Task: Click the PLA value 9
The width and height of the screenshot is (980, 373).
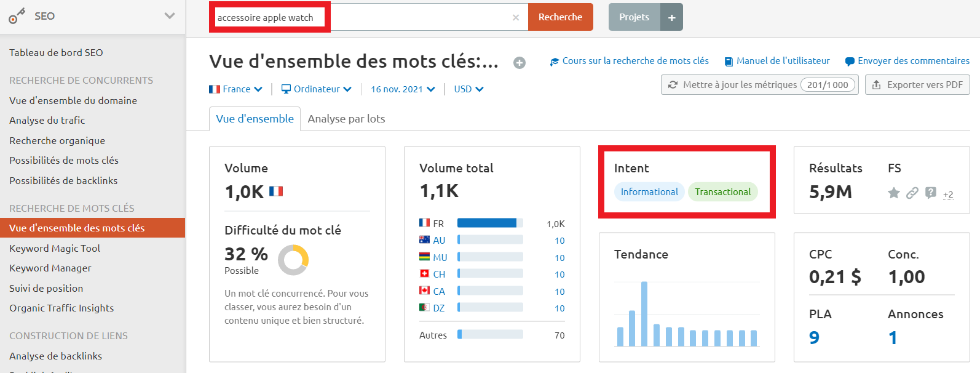Action: 814,338
